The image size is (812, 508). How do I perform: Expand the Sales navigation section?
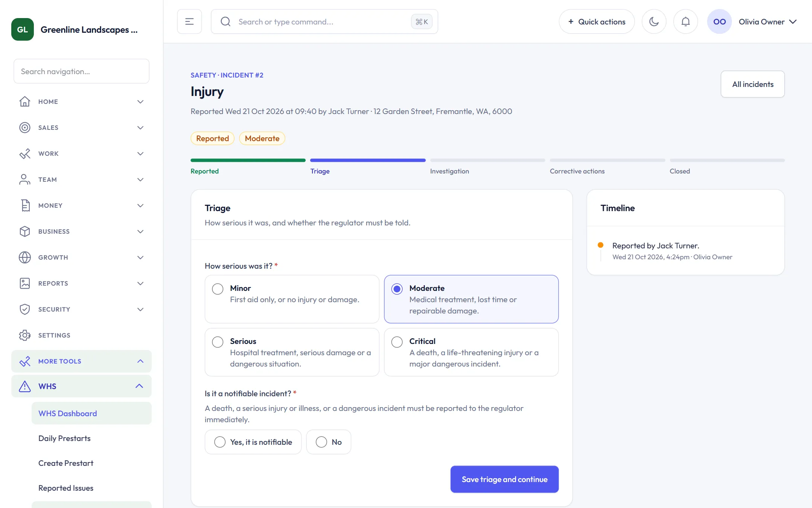[81, 128]
